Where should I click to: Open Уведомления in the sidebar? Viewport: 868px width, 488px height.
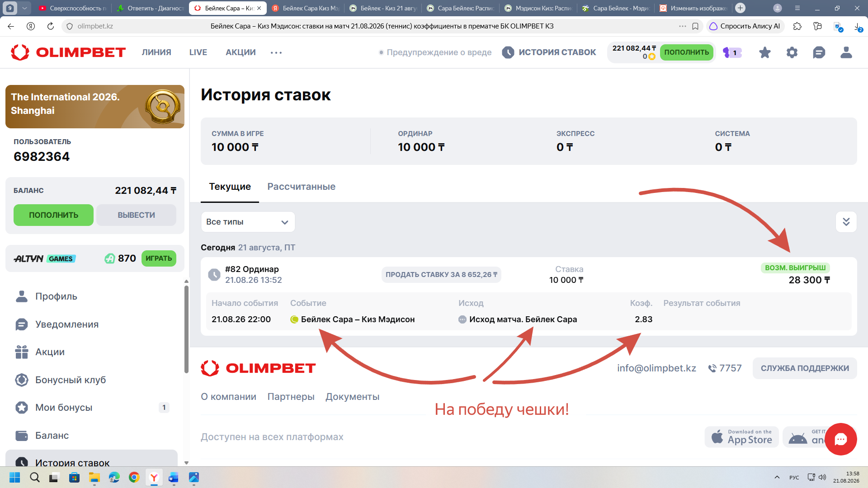(95, 324)
